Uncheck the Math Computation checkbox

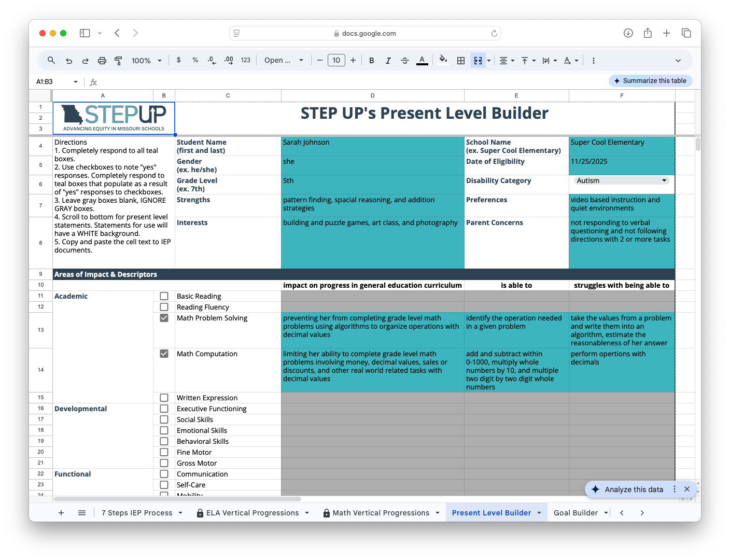point(164,354)
